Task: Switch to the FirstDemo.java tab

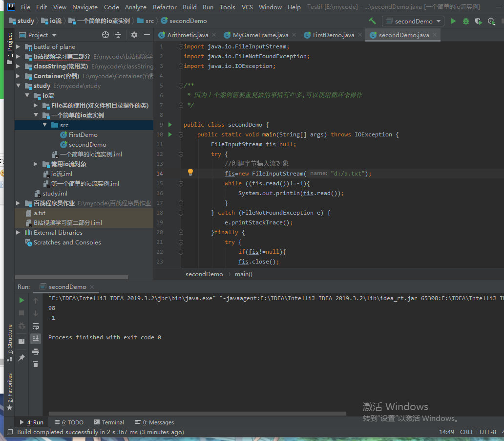Action: pyautogui.click(x=334, y=35)
